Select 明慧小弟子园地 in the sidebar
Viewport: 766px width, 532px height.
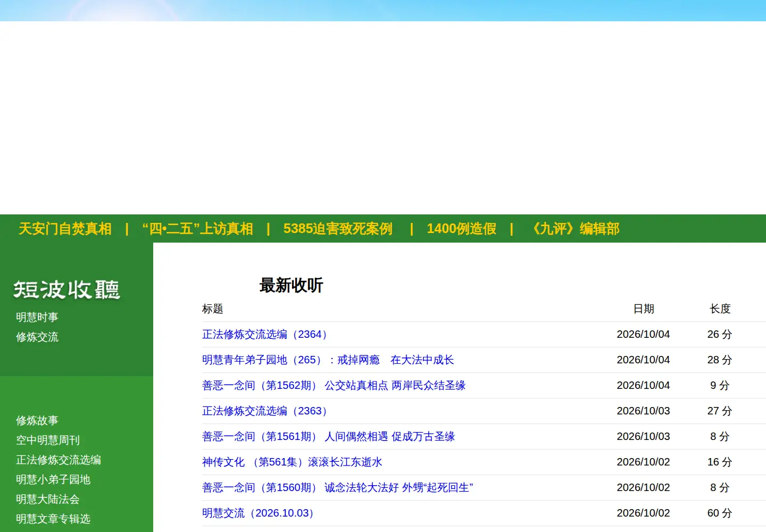click(x=53, y=479)
